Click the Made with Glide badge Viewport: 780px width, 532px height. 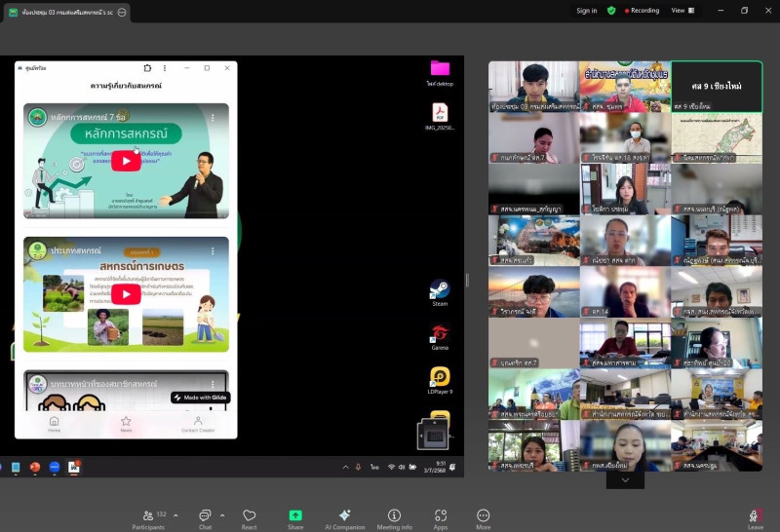pos(201,398)
